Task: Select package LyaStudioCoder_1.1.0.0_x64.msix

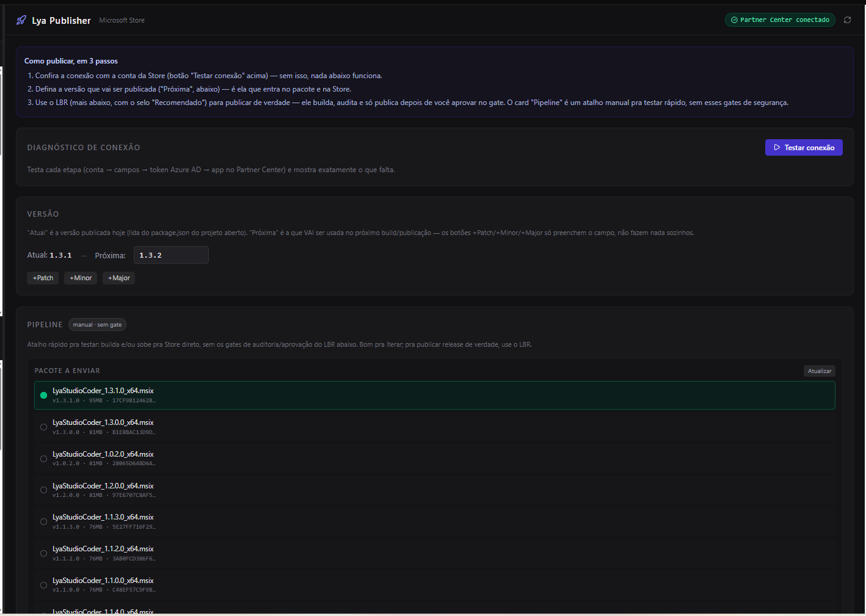Action: pyautogui.click(x=435, y=585)
